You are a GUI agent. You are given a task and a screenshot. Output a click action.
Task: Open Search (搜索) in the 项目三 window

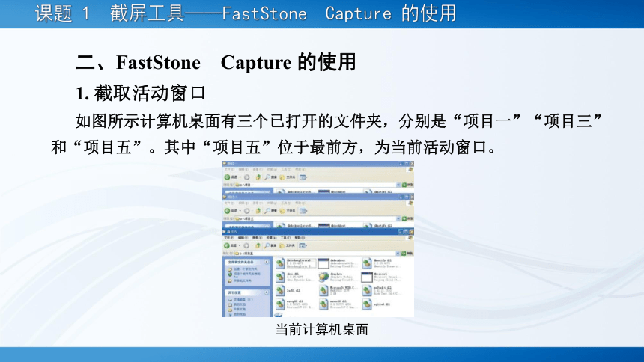270,211
